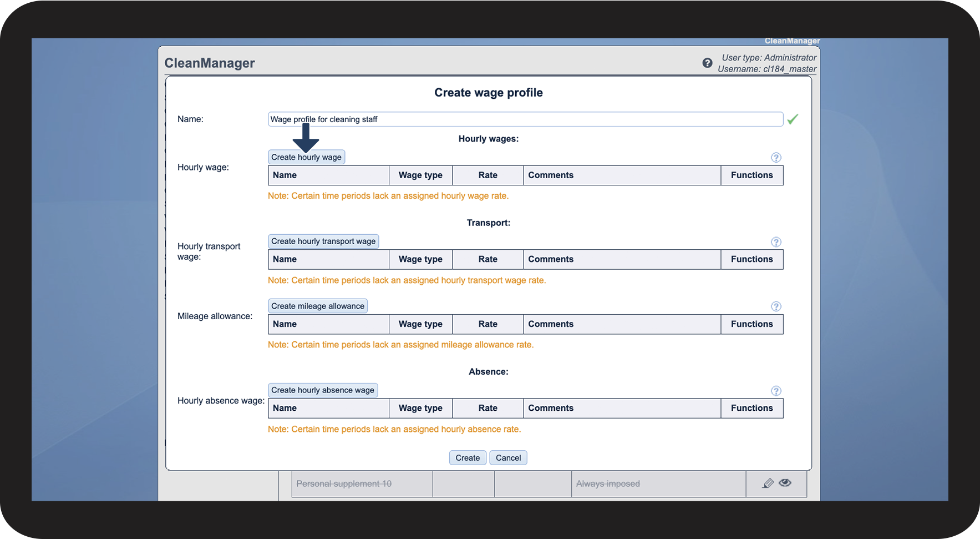Click help icon for Mileage allowance section

[776, 306]
